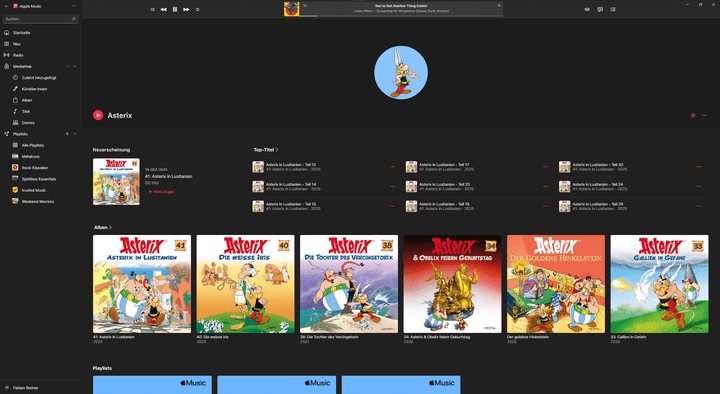Open the play queue list
This screenshot has width=720, height=394.
pyautogui.click(x=613, y=10)
